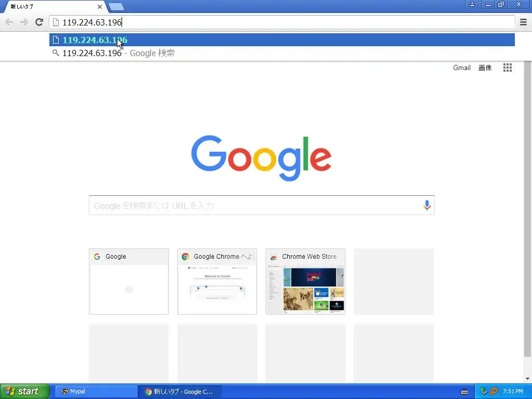
Task: Click the page vertical scrollbar
Action: click(527, 209)
